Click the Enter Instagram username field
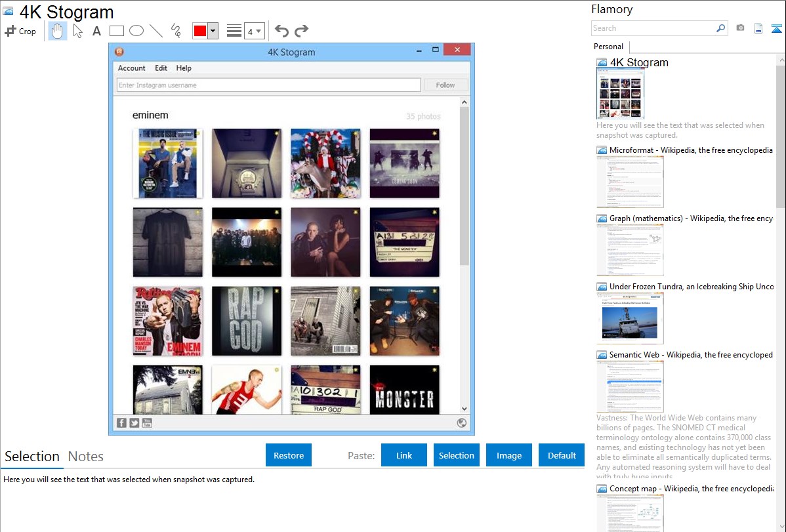Viewport: 786px width, 532px height. coord(269,85)
